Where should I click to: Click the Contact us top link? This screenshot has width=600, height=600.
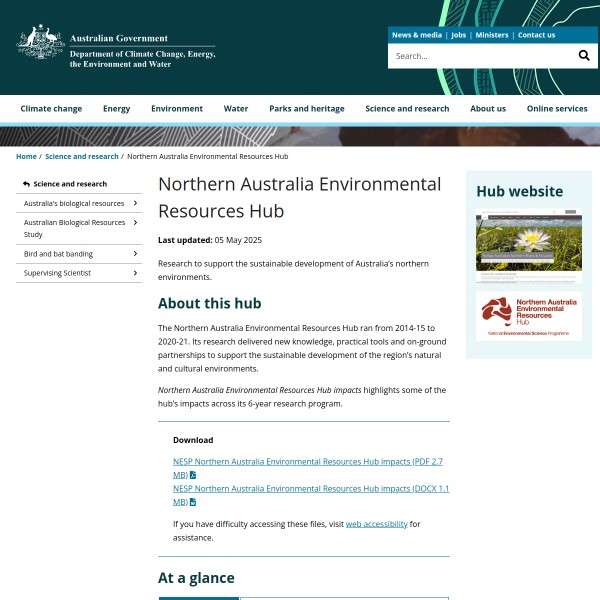(x=536, y=35)
